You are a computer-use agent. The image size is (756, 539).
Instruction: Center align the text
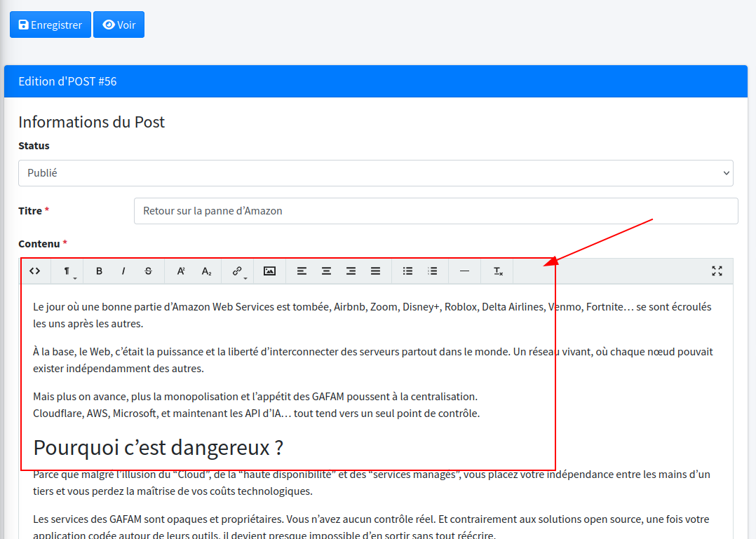point(326,271)
